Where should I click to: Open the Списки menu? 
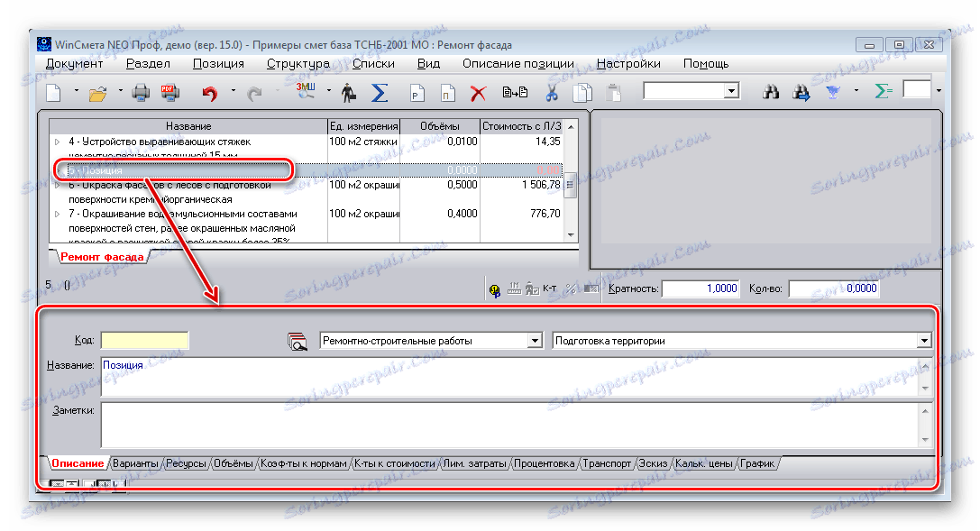tap(373, 64)
